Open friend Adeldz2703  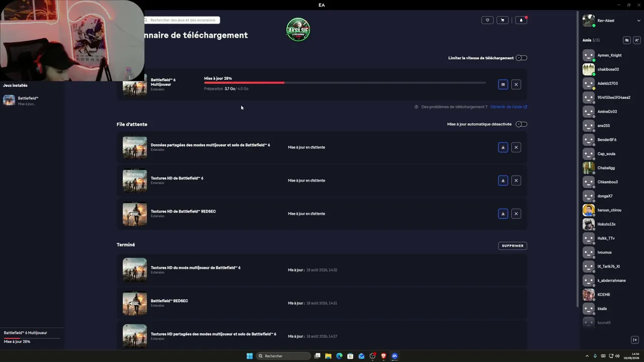click(x=608, y=83)
